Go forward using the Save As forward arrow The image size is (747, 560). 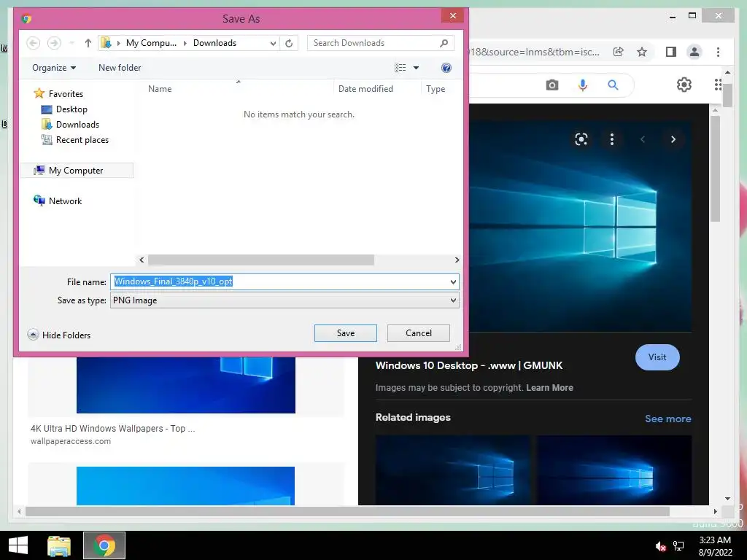pos(54,43)
